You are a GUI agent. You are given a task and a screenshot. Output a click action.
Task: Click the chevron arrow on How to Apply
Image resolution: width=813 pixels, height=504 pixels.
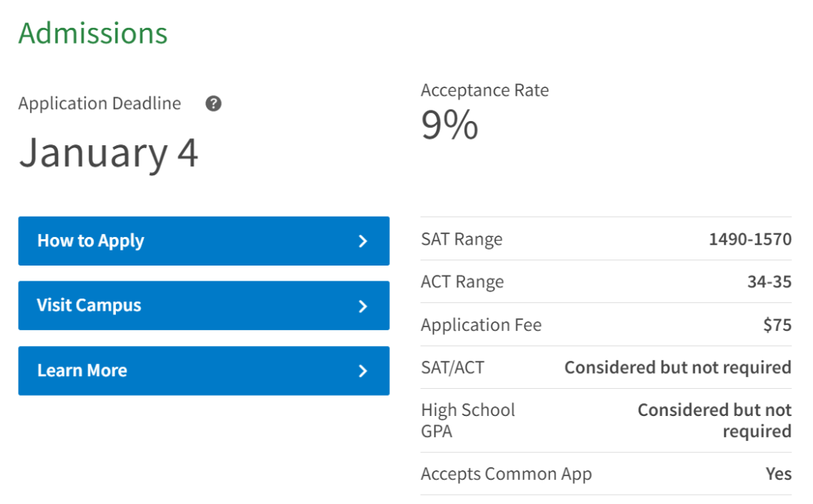coord(363,241)
